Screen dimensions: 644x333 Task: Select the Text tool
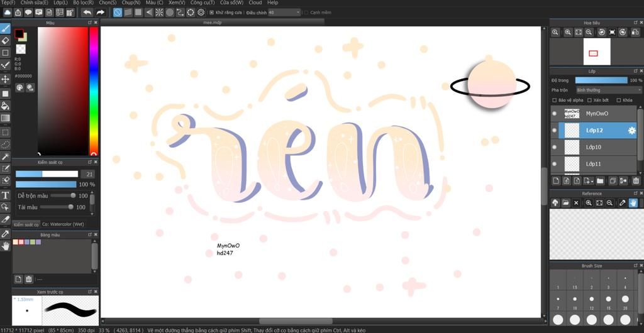click(x=5, y=195)
